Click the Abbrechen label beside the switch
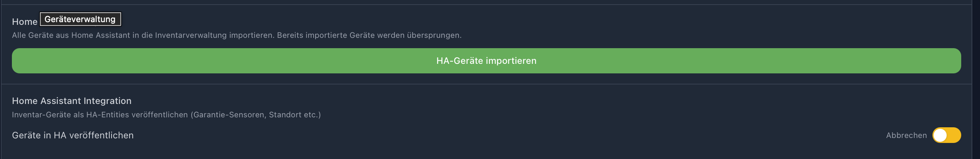This screenshot has width=980, height=159. (906, 135)
